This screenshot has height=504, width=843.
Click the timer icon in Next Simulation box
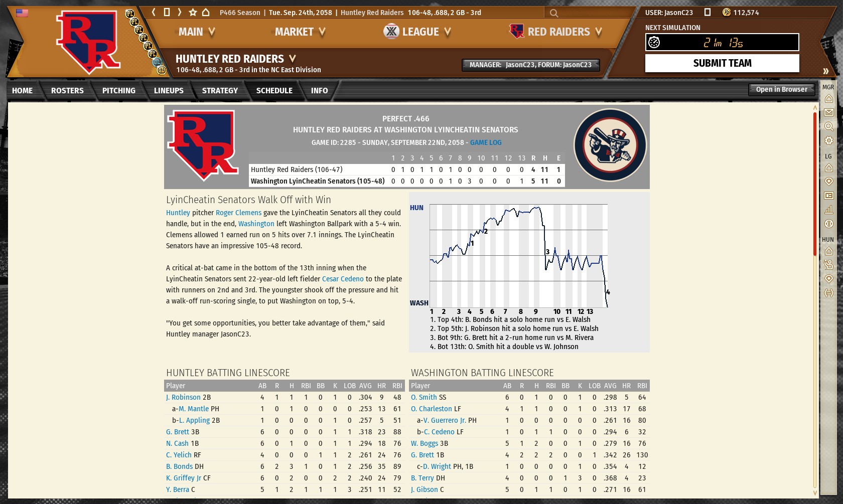pyautogui.click(x=654, y=43)
